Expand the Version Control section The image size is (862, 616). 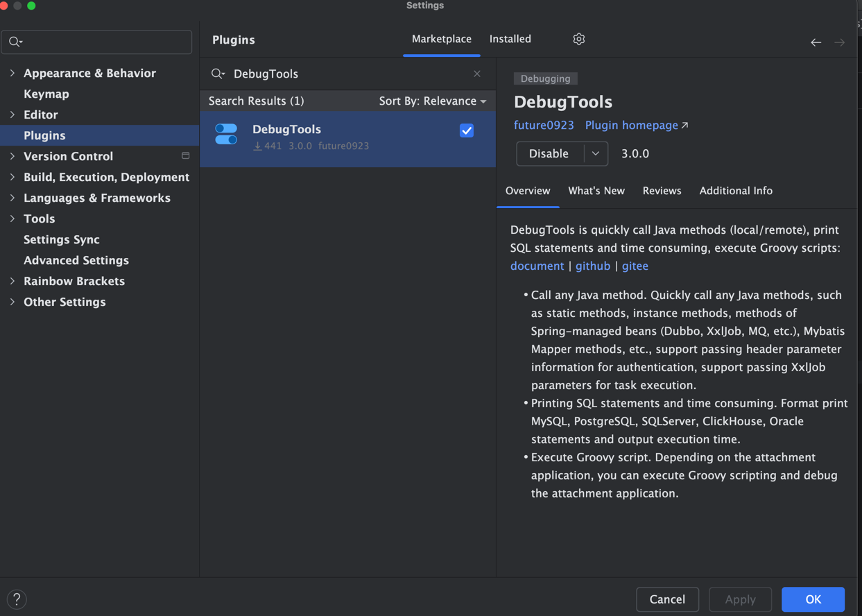tap(12, 156)
